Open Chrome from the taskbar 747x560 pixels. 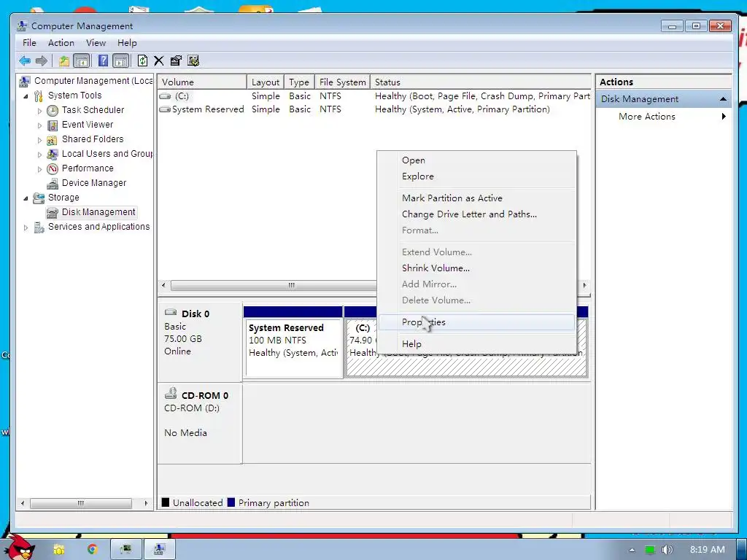pyautogui.click(x=92, y=549)
